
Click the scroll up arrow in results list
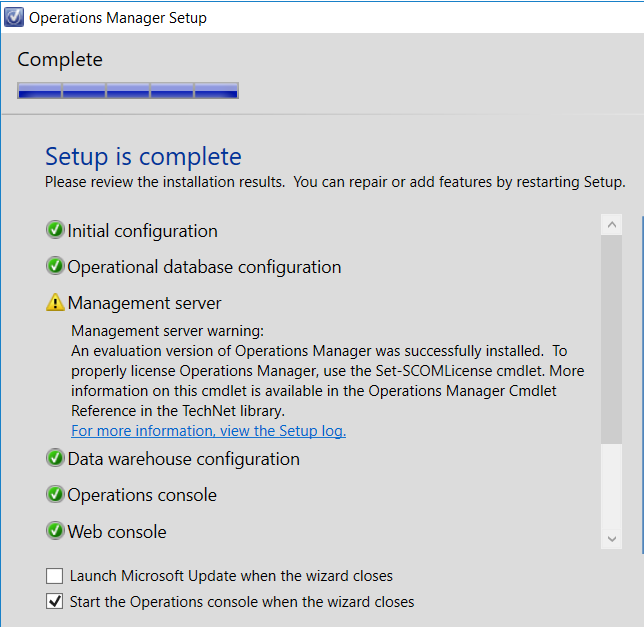(x=612, y=225)
